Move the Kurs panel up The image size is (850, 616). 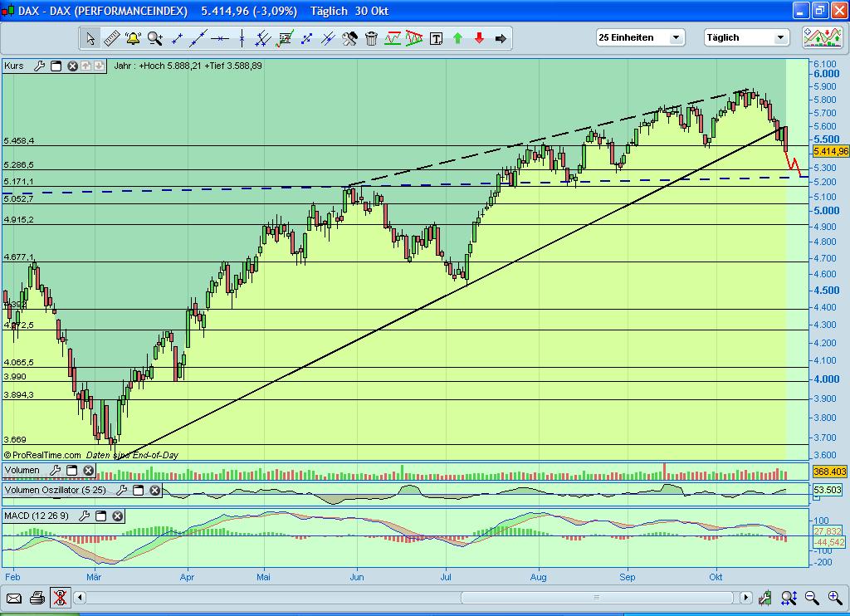(85, 66)
